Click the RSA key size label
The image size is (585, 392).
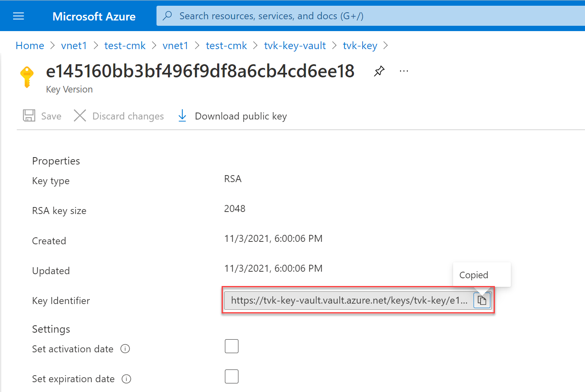59,211
